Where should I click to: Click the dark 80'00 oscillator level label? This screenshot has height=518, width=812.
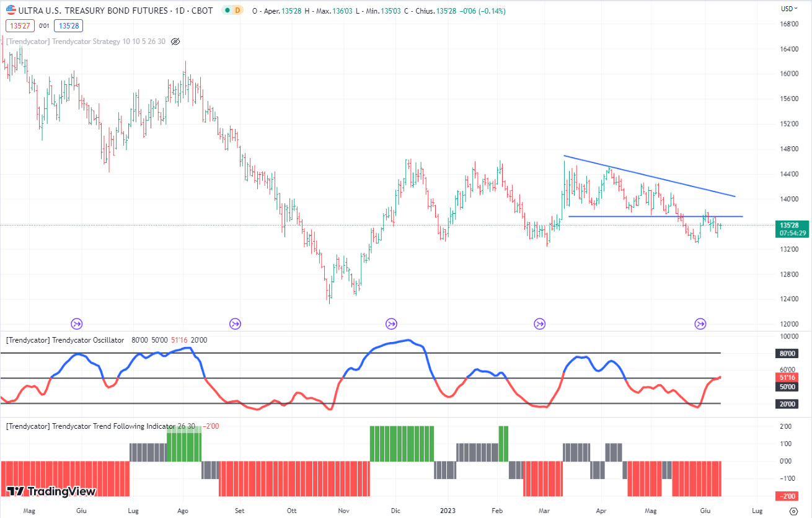click(x=787, y=354)
